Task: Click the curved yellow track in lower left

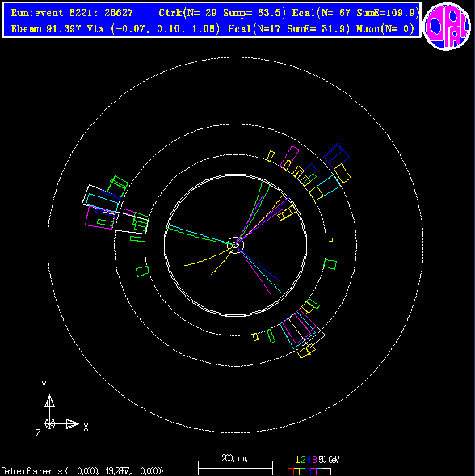Action: point(206,259)
